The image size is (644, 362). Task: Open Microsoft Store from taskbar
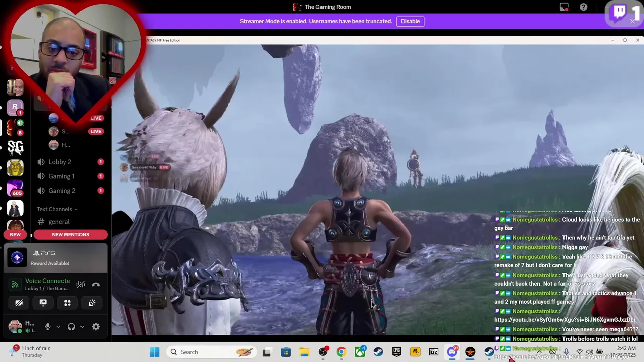(286, 352)
